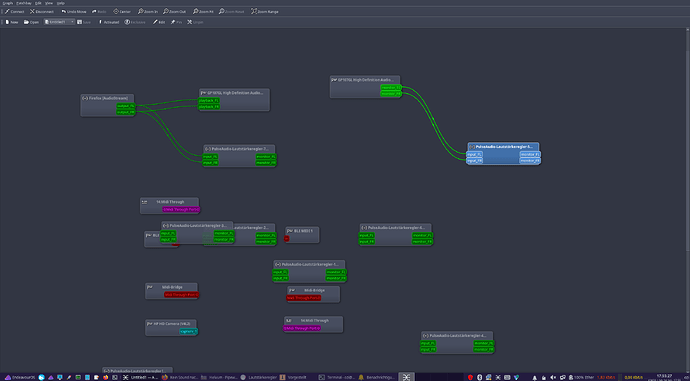Click the clock in taskbar
Image resolution: width=690 pixels, height=381 pixels.
(664, 377)
